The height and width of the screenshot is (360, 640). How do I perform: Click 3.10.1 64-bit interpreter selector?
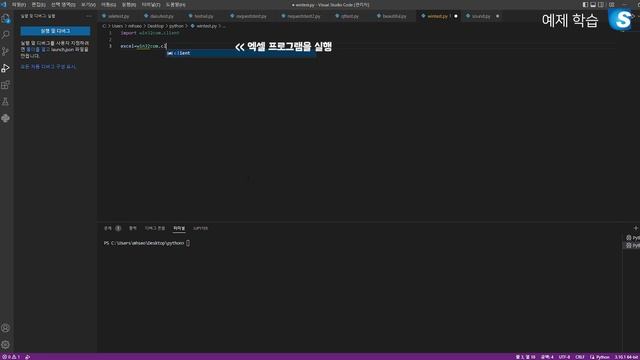point(627,357)
